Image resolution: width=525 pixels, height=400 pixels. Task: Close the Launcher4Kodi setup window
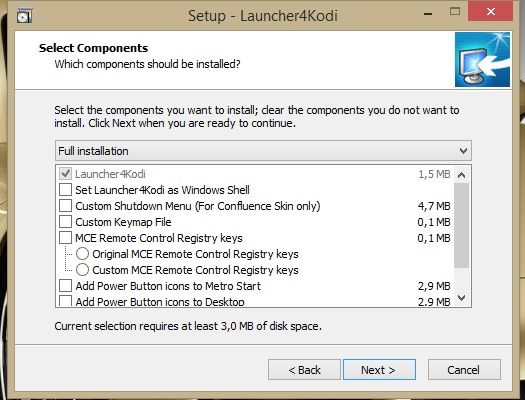(x=491, y=11)
